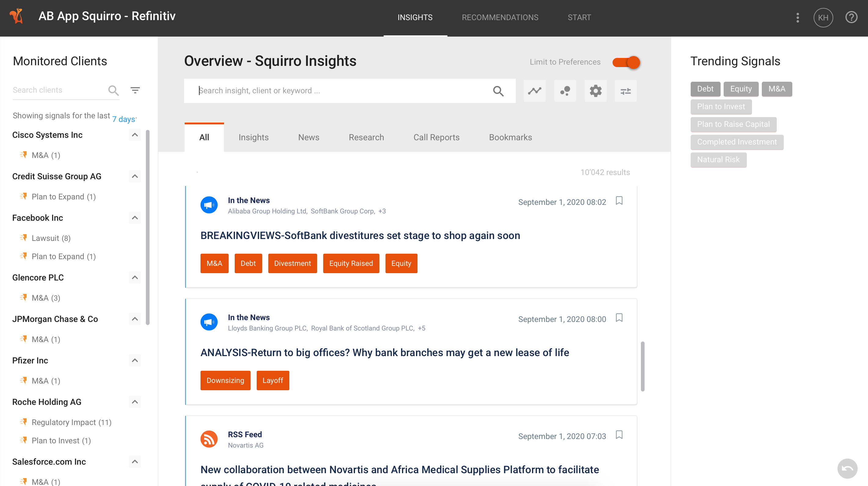Collapse the Pfizer Inc section

(x=135, y=360)
